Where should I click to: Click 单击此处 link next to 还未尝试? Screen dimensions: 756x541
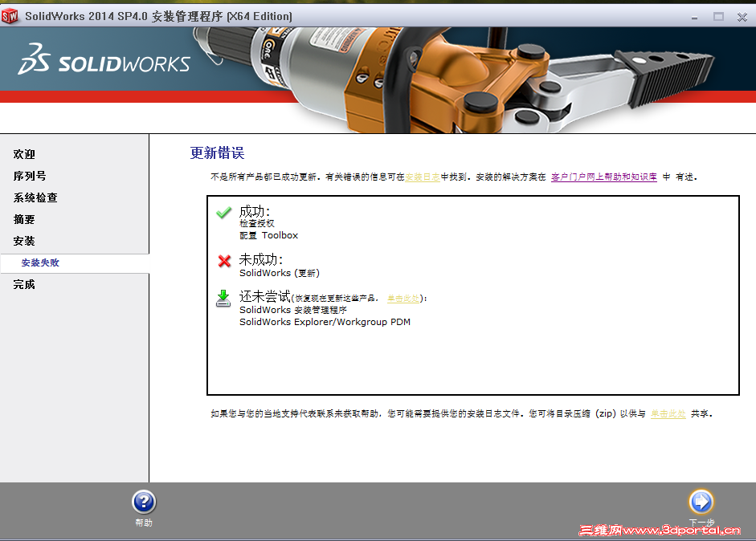403,299
